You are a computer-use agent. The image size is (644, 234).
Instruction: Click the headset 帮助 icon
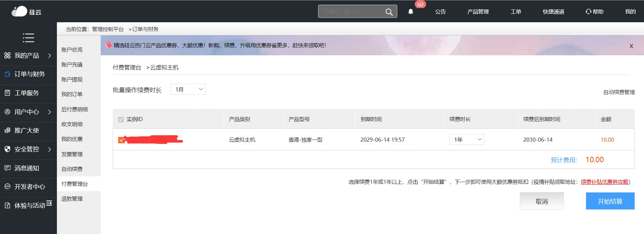[588, 11]
